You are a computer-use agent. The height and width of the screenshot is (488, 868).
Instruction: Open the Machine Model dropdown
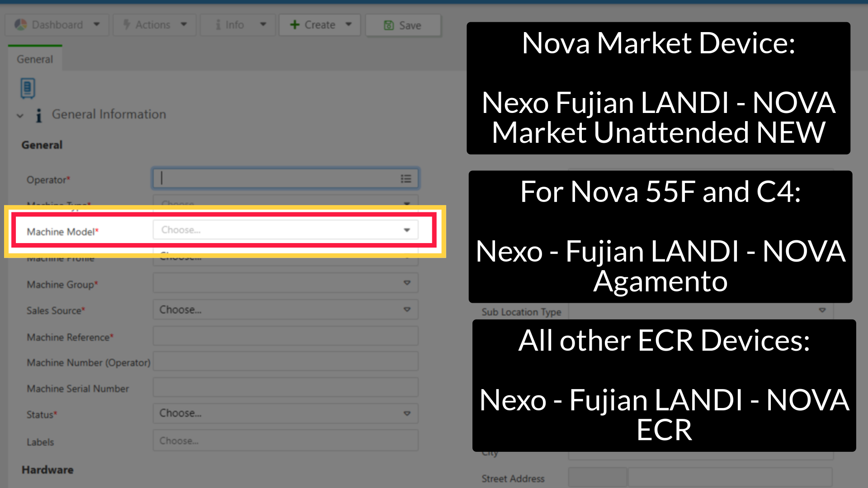click(285, 230)
